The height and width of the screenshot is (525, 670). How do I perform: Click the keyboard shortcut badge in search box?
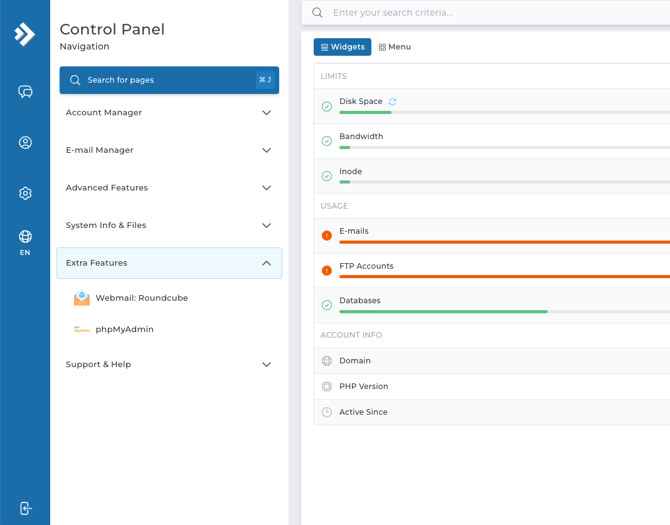point(265,80)
